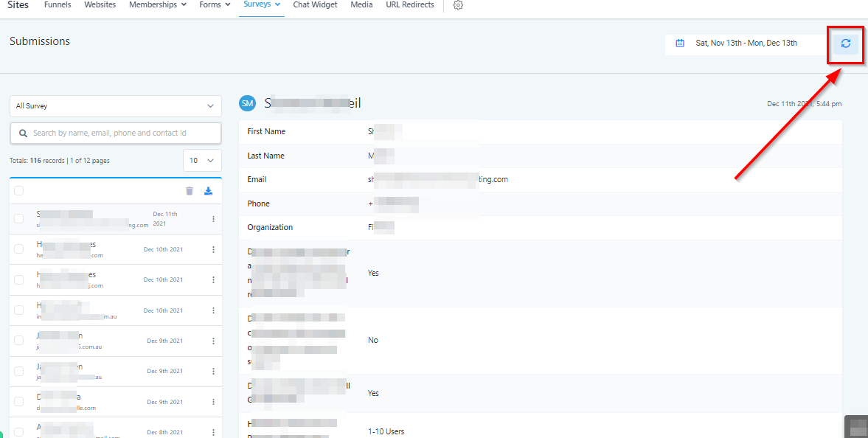
Task: Go to URL Redirects
Action: (409, 5)
